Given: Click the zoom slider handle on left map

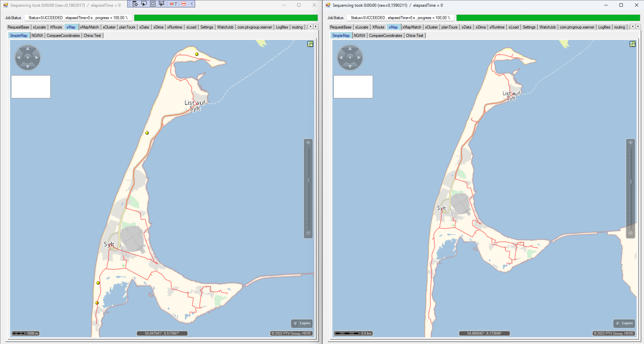Looking at the screenshot, I should (x=309, y=181).
